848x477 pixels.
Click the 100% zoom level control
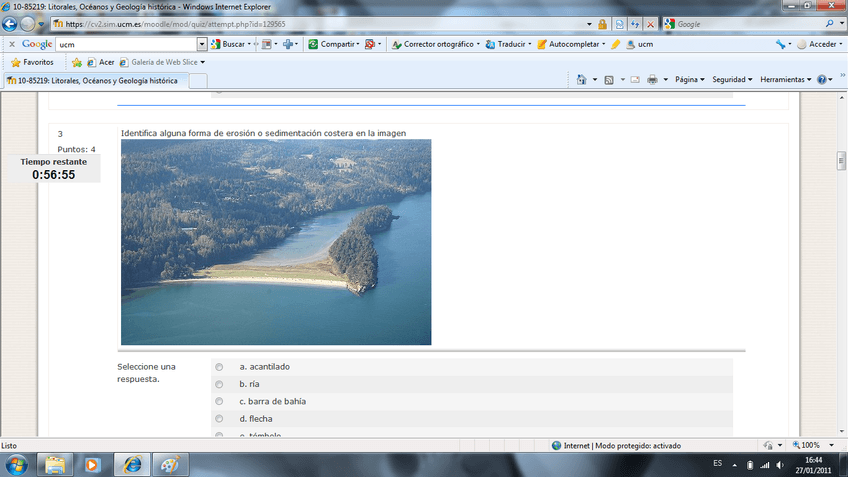coord(810,445)
